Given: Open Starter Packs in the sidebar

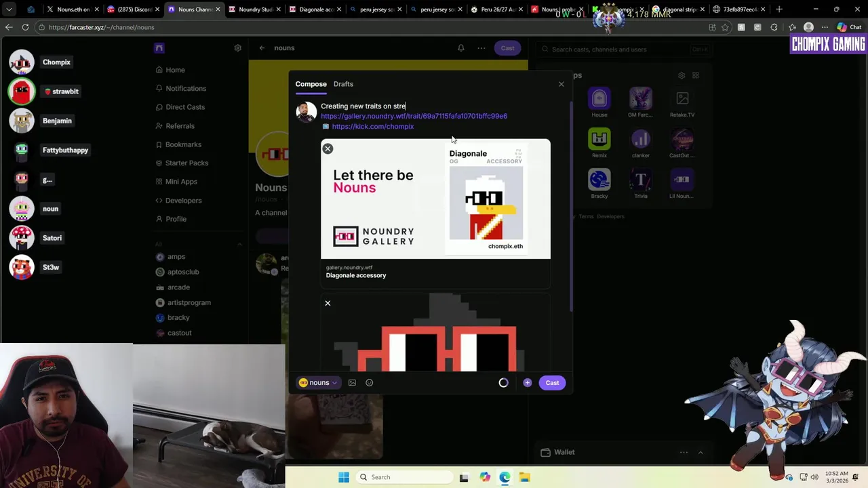Looking at the screenshot, I should coord(182,163).
